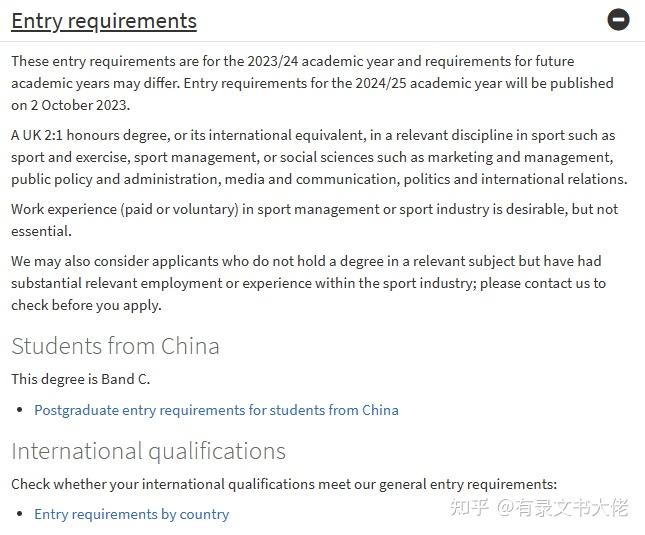The image size is (645, 535).
Task: Click the 'politics and international relations' phrase
Action: pyautogui.click(x=515, y=179)
